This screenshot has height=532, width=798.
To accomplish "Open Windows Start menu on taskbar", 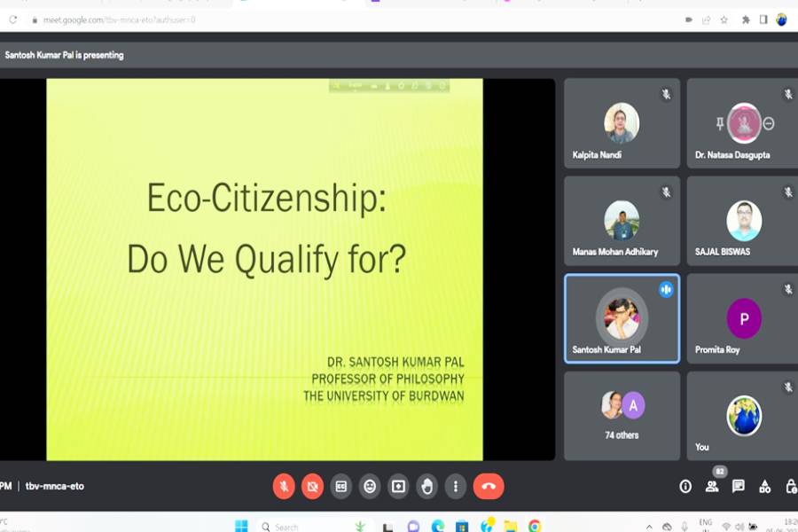I will [241, 526].
